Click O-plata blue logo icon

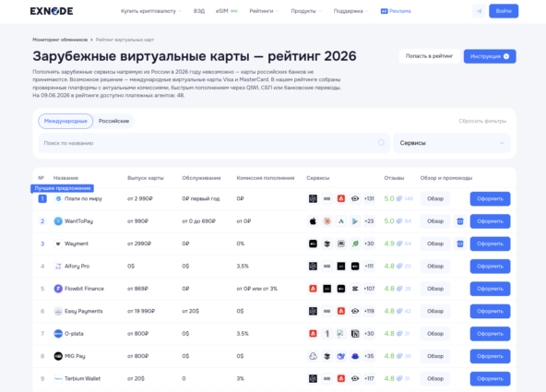pos(58,334)
